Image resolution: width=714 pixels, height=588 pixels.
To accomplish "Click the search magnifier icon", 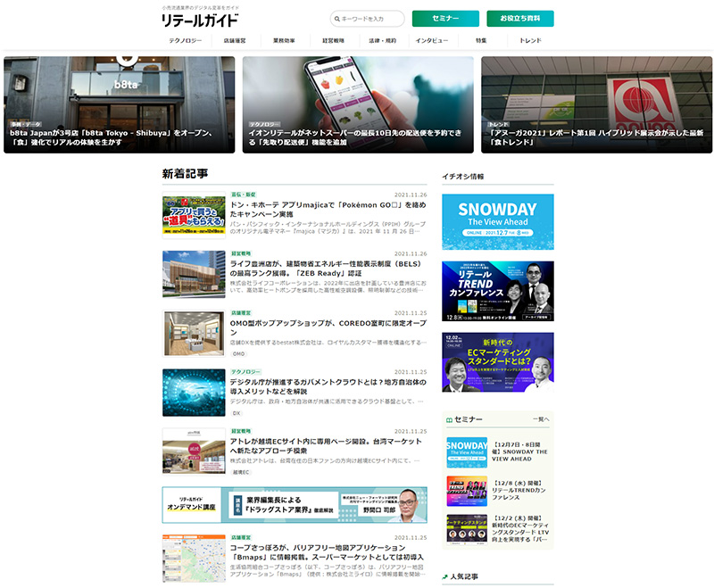I will (x=338, y=19).
